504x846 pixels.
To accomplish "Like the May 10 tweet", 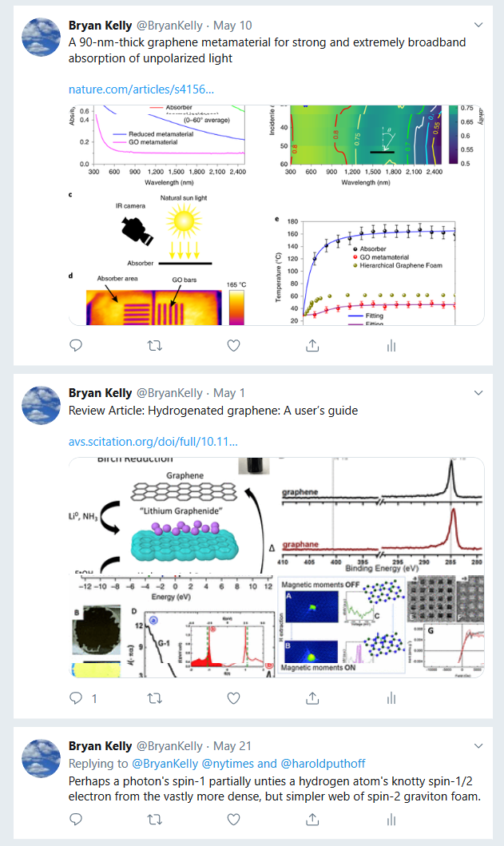I will [234, 345].
